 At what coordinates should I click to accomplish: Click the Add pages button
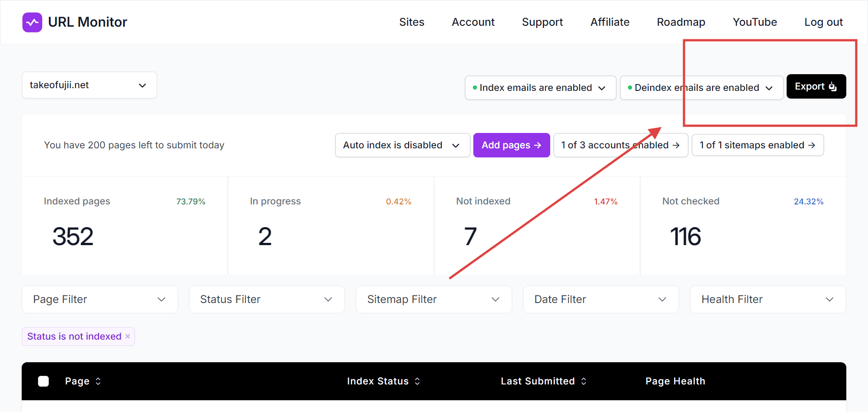point(511,145)
